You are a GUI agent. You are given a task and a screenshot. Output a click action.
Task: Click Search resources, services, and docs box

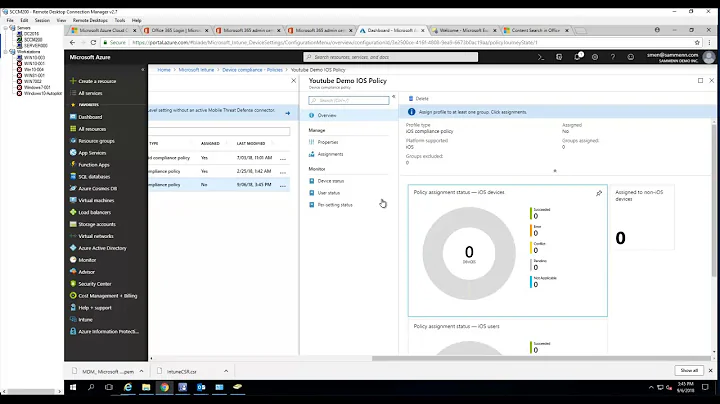(391, 57)
